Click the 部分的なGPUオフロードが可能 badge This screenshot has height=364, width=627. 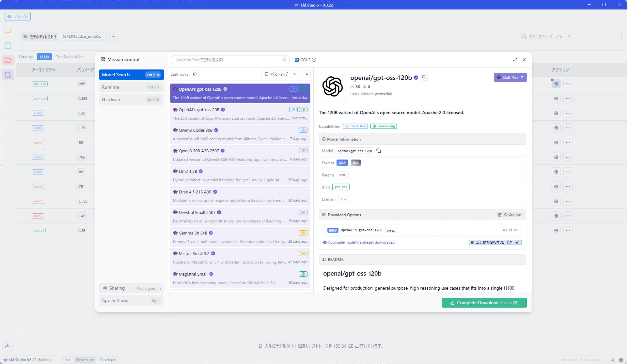click(495, 242)
